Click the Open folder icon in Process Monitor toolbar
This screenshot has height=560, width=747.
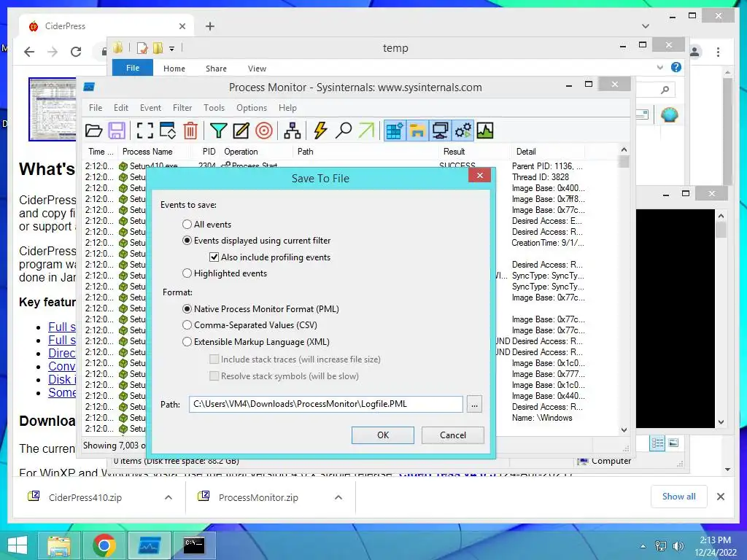tap(94, 131)
